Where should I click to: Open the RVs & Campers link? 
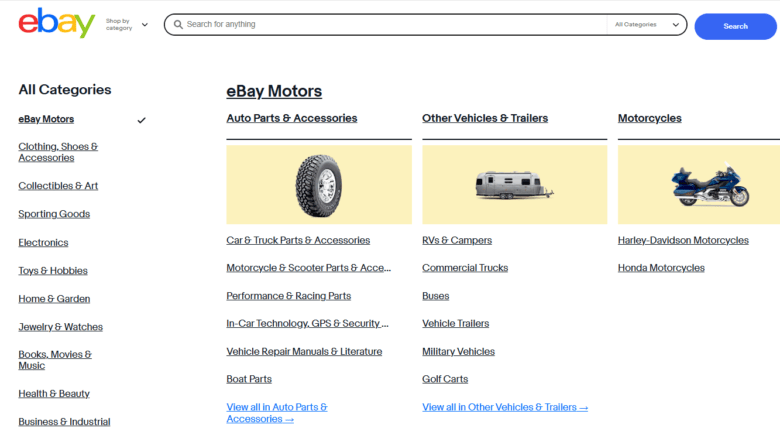coord(457,240)
